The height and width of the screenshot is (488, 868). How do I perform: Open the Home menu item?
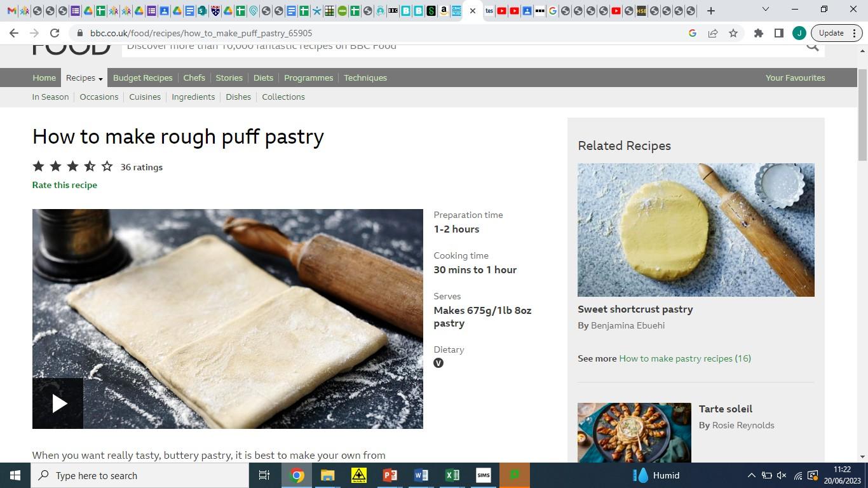pyautogui.click(x=44, y=78)
